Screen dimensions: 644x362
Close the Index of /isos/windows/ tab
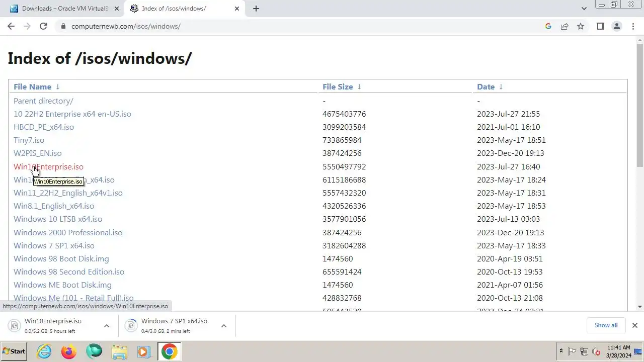tap(237, 9)
